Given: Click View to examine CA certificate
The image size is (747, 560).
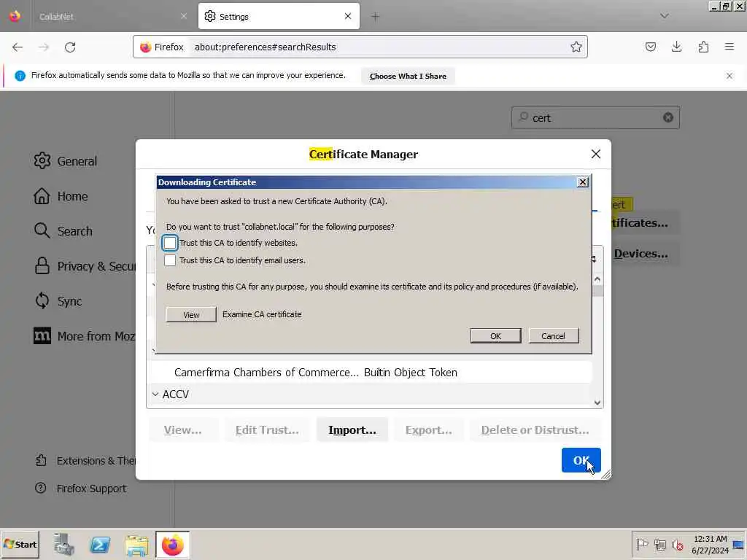Looking at the screenshot, I should click(191, 315).
